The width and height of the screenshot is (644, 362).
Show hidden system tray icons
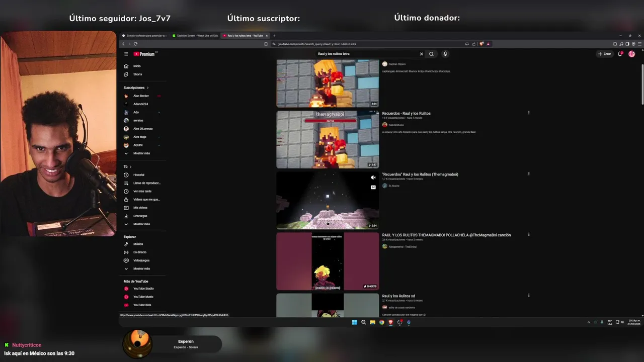[x=589, y=322]
